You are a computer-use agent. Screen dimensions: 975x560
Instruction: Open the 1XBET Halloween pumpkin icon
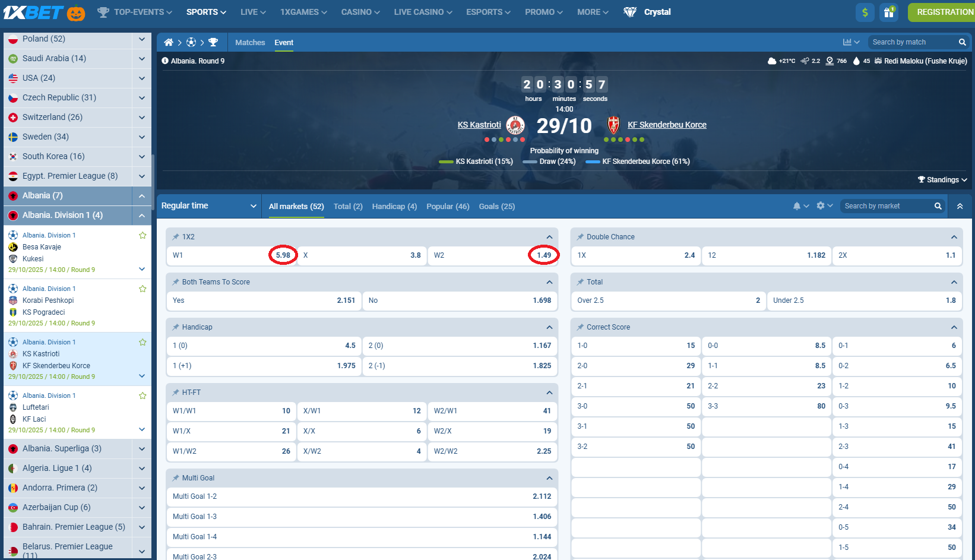tap(76, 12)
